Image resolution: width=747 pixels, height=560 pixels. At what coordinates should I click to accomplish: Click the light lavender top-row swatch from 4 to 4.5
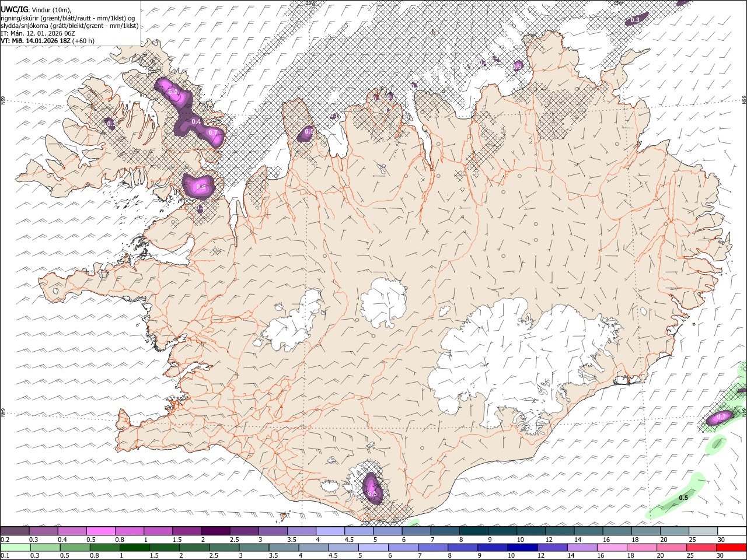point(330,531)
